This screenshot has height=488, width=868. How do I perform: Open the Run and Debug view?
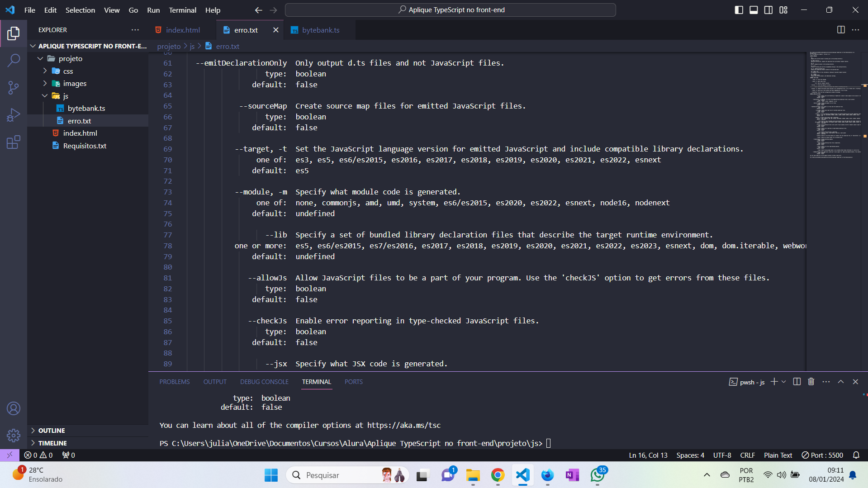(14, 115)
